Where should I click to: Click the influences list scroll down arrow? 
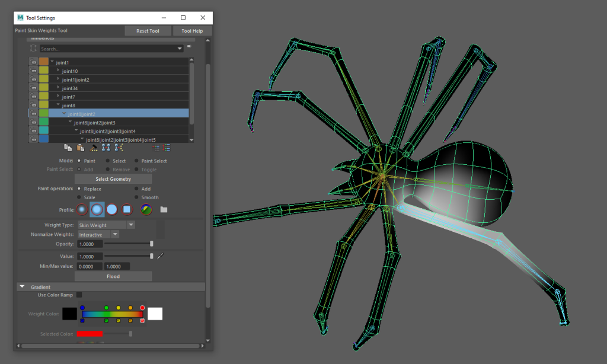(x=191, y=140)
